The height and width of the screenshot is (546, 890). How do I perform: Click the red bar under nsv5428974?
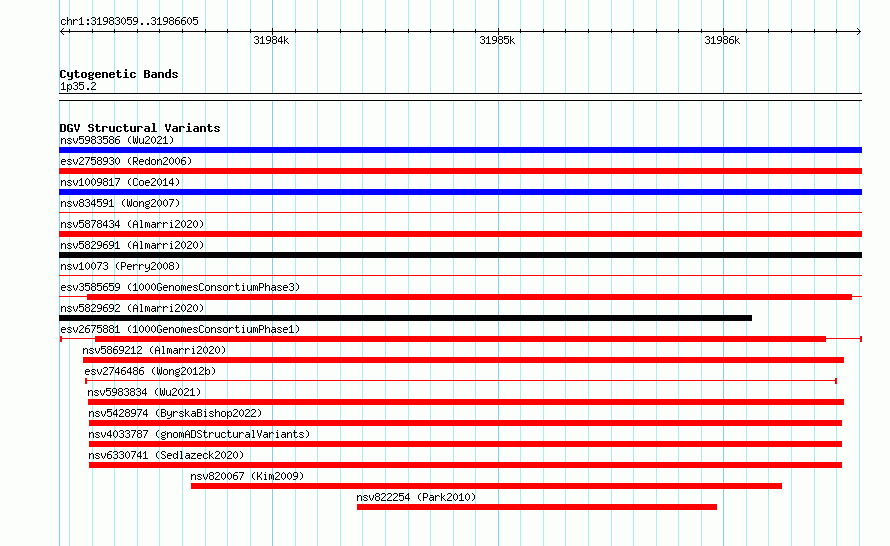pyautogui.click(x=465, y=423)
